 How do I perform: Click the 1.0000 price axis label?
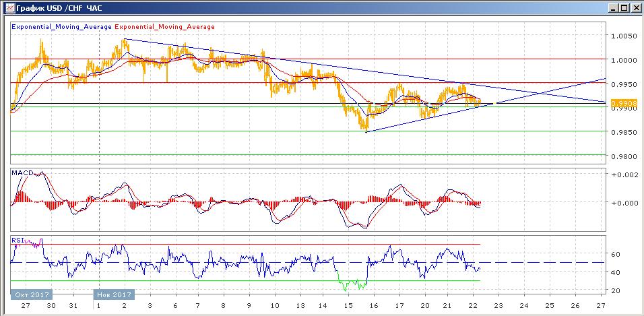pyautogui.click(x=622, y=60)
